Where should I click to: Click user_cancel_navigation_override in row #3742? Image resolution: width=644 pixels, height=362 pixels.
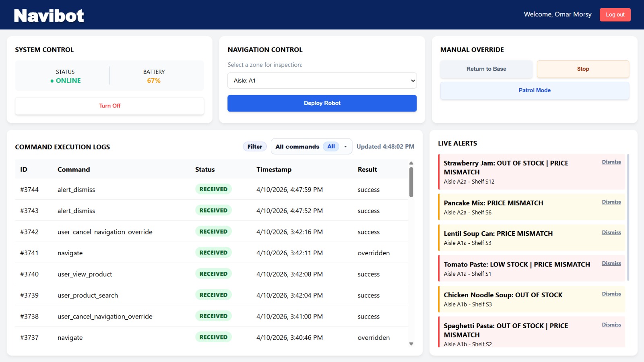(x=105, y=232)
